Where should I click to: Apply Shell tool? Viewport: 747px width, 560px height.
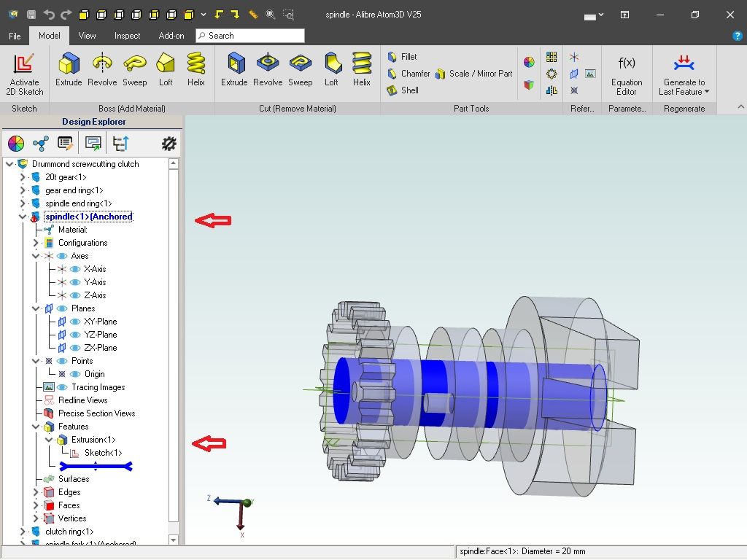click(403, 90)
